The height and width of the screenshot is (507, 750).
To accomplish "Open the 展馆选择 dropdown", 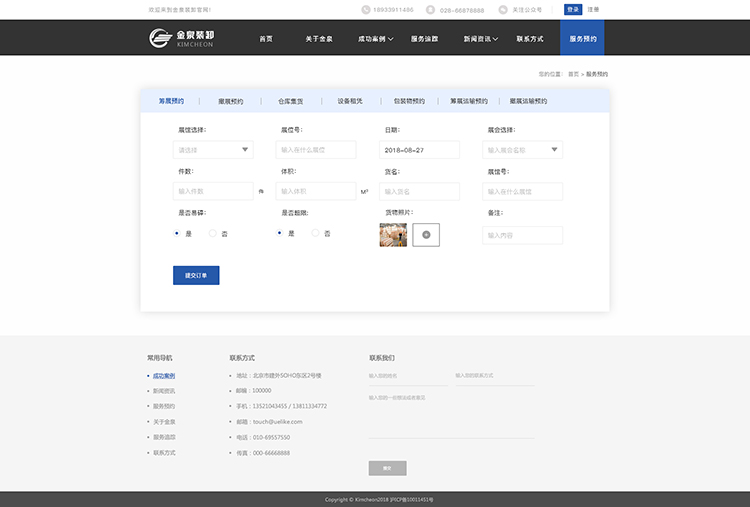I will pos(213,150).
